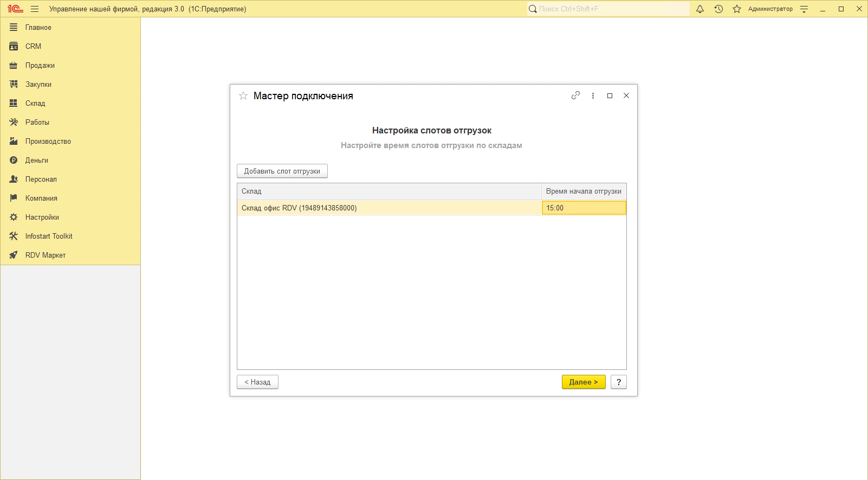Open the Компания section

tap(70, 198)
